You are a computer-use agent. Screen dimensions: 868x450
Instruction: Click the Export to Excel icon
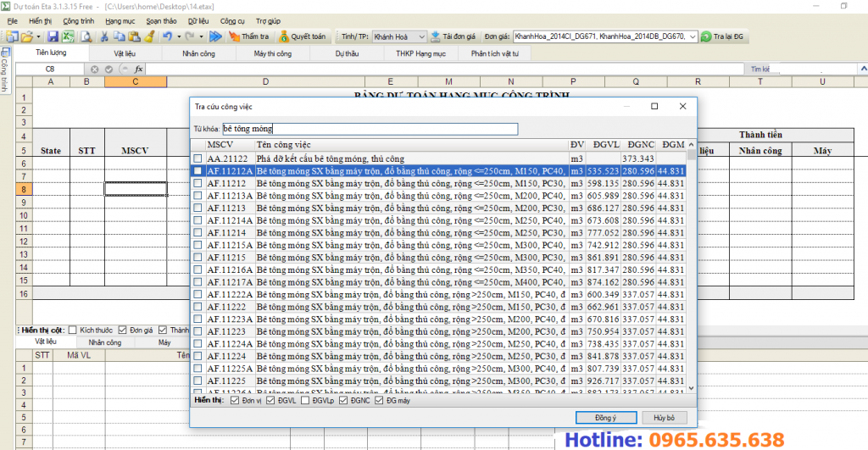coord(68,36)
